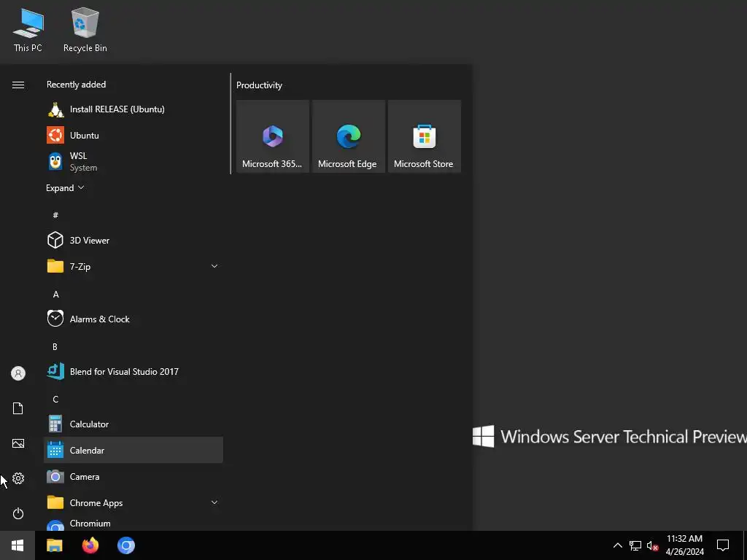Click the A letter index header
This screenshot has height=560, width=747.
coord(55,295)
